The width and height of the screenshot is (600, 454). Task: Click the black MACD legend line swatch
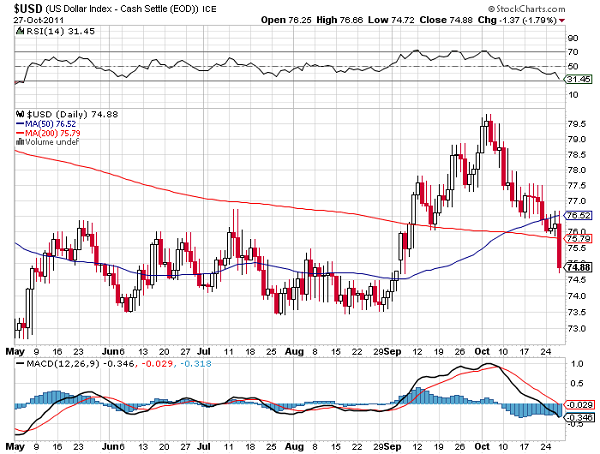point(20,363)
